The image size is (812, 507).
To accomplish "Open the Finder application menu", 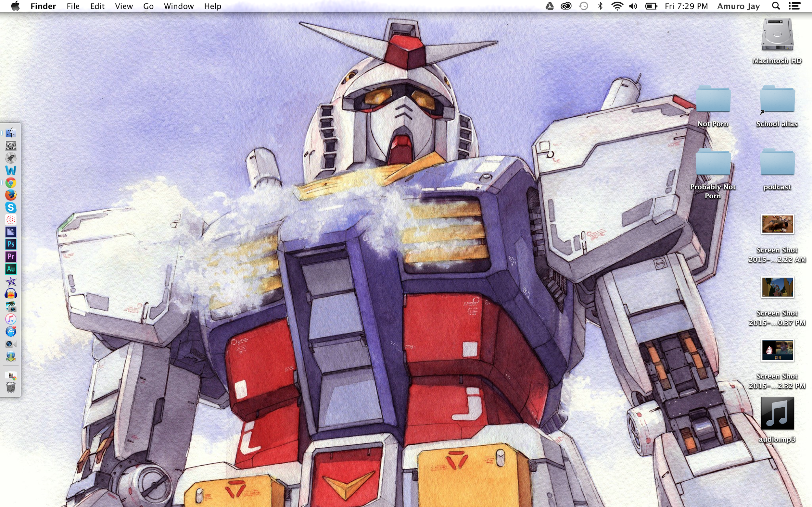I will (43, 6).
